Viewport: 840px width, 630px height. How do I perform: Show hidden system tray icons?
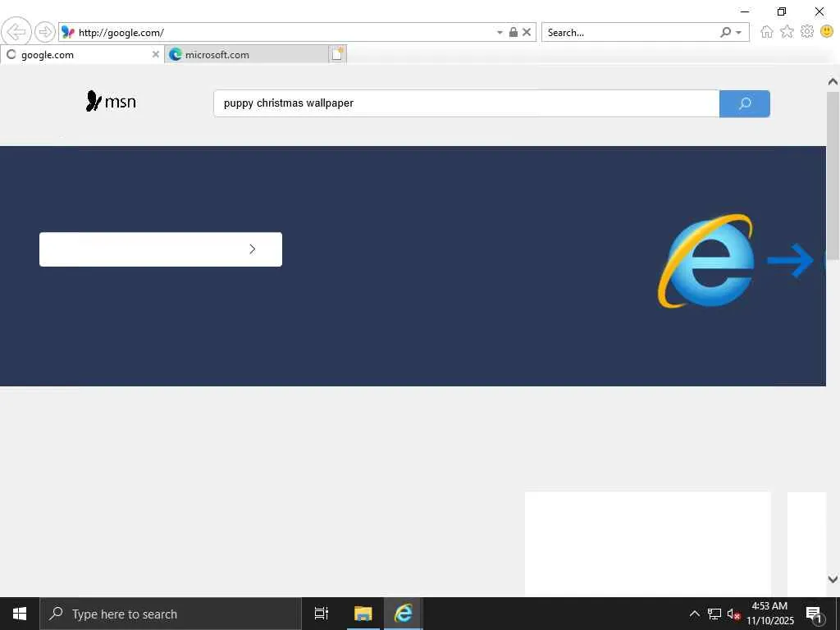pos(694,614)
